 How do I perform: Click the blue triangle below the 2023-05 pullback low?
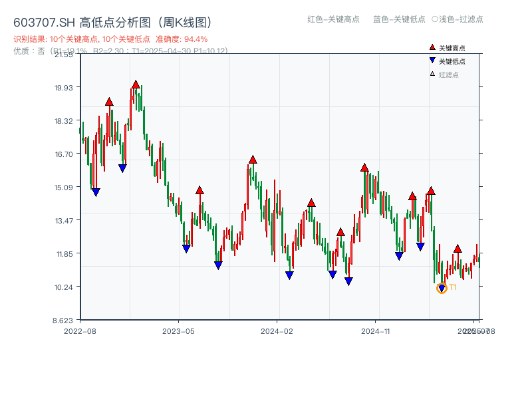186,247
